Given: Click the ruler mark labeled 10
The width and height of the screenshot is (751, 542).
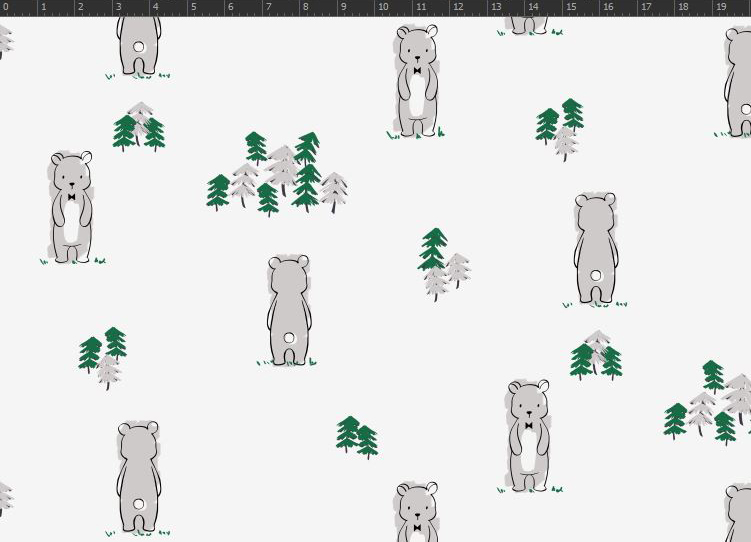Looking at the screenshot, I should (x=383, y=7).
